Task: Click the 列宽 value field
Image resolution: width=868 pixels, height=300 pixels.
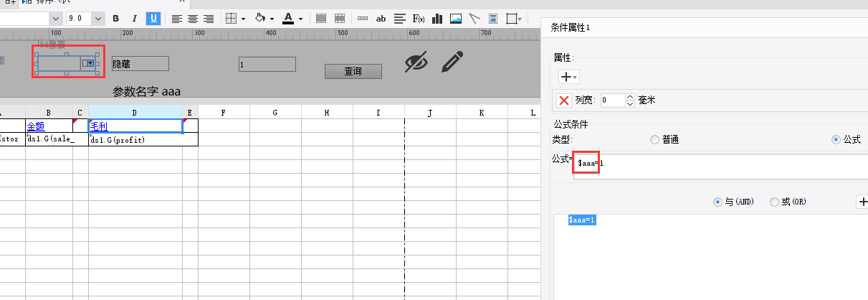Action: tap(613, 100)
